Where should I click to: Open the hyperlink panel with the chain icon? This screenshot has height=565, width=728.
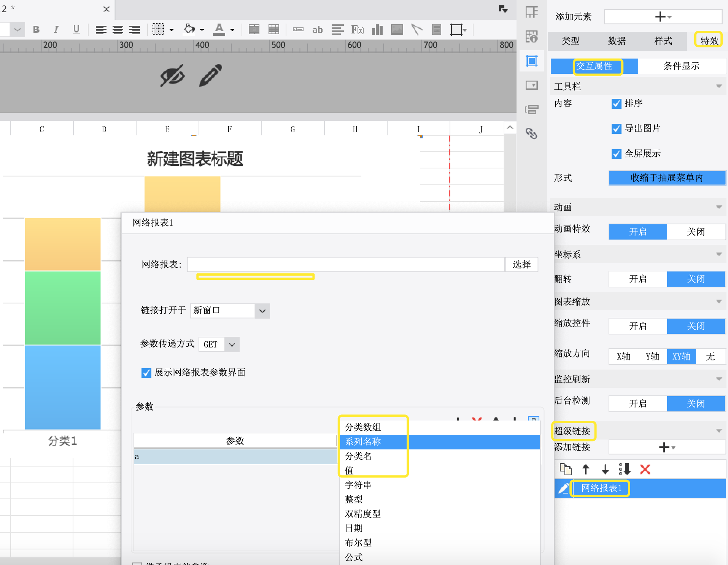[532, 133]
